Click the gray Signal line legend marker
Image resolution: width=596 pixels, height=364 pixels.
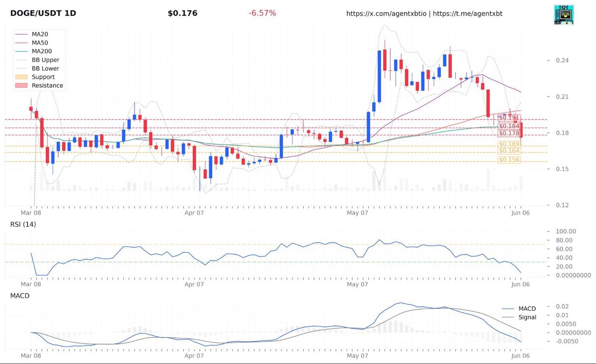508,317
